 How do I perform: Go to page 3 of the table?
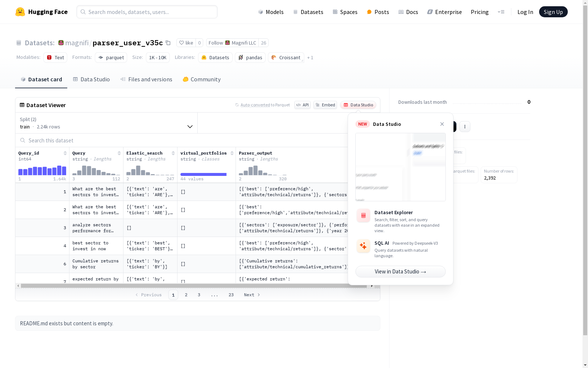click(199, 295)
